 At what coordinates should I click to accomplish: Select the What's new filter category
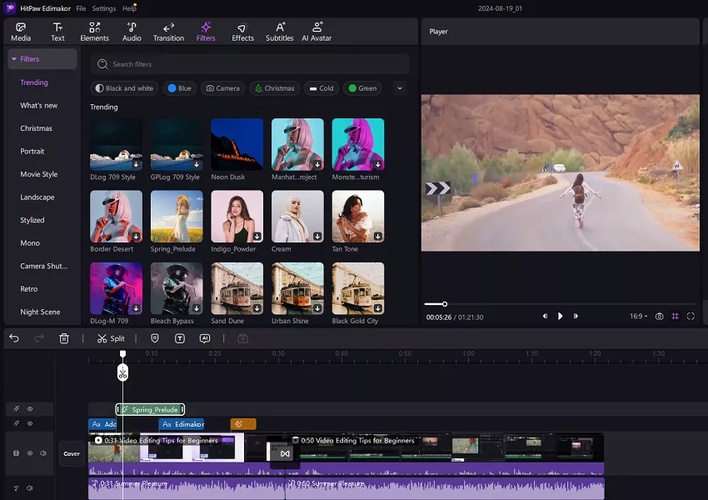coord(39,105)
